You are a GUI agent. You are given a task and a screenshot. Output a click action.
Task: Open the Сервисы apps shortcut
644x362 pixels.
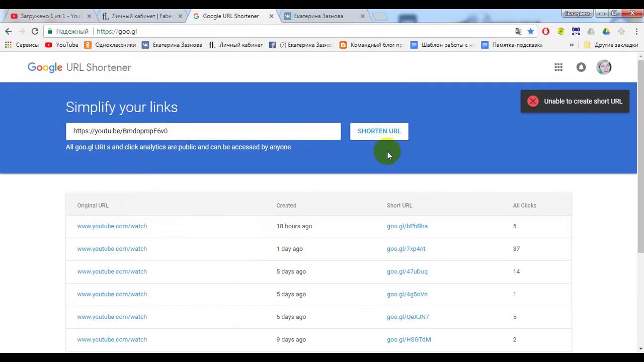(x=22, y=45)
